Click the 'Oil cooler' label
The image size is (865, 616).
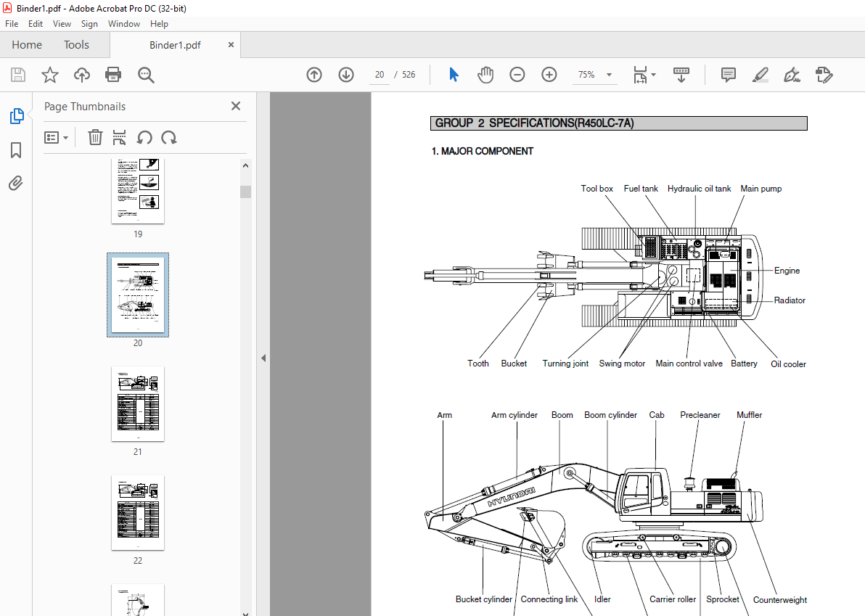788,364
